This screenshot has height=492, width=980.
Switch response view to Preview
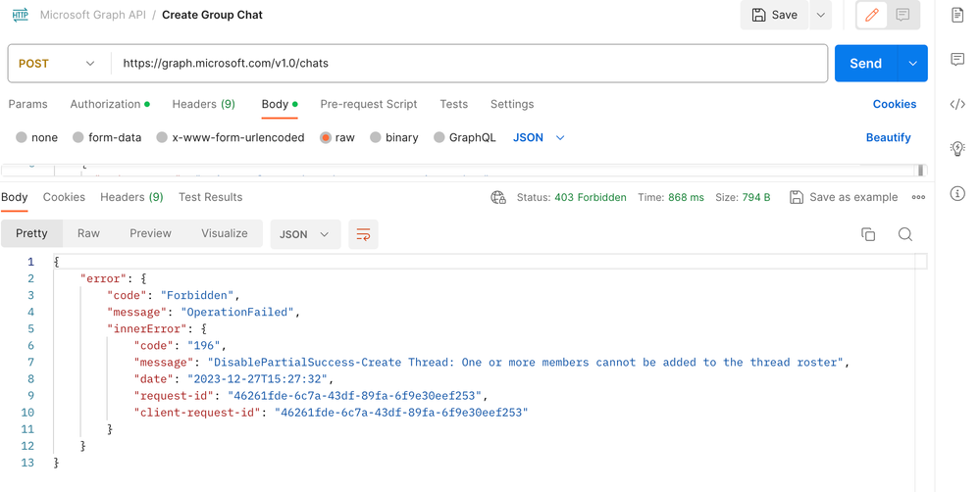pyautogui.click(x=151, y=233)
